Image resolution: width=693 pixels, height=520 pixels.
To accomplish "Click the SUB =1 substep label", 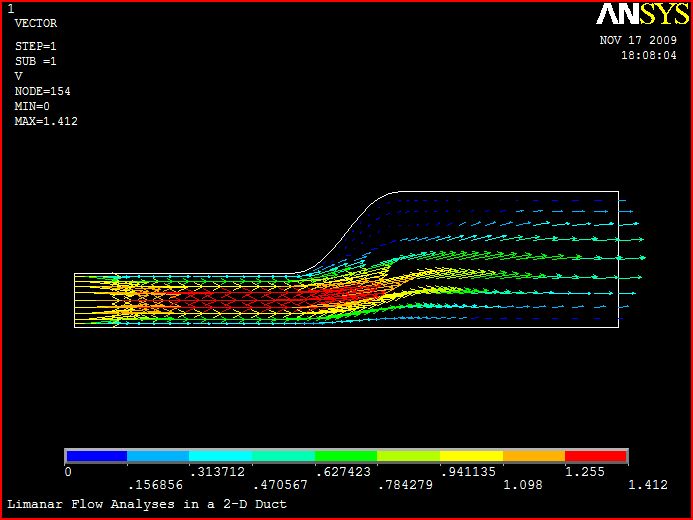I will tap(36, 61).
